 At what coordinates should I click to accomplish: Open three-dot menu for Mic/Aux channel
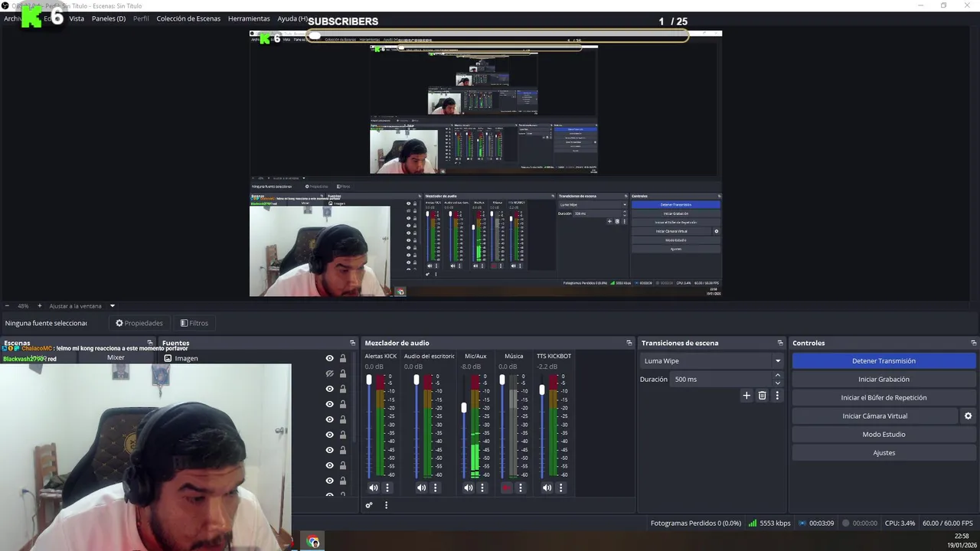[482, 487]
